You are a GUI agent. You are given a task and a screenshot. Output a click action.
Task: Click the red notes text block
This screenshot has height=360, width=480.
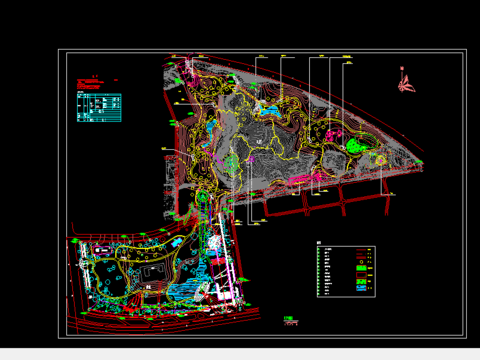click(x=91, y=83)
